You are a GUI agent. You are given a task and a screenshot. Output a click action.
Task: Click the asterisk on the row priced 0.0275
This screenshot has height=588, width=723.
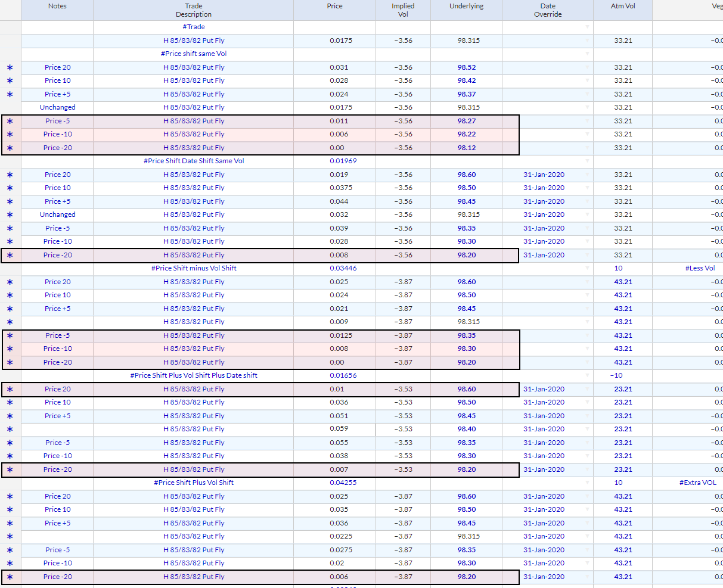(x=10, y=550)
